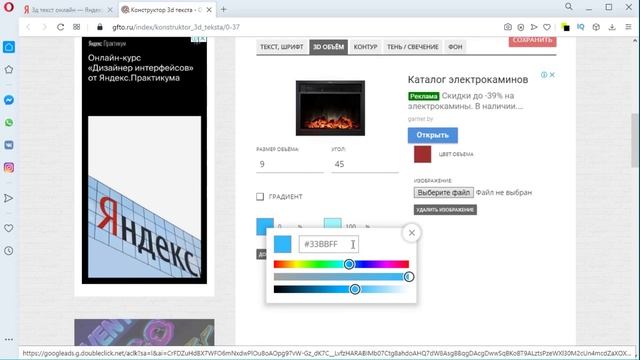
Task: Click the brightness slider handle
Action: (x=355, y=289)
